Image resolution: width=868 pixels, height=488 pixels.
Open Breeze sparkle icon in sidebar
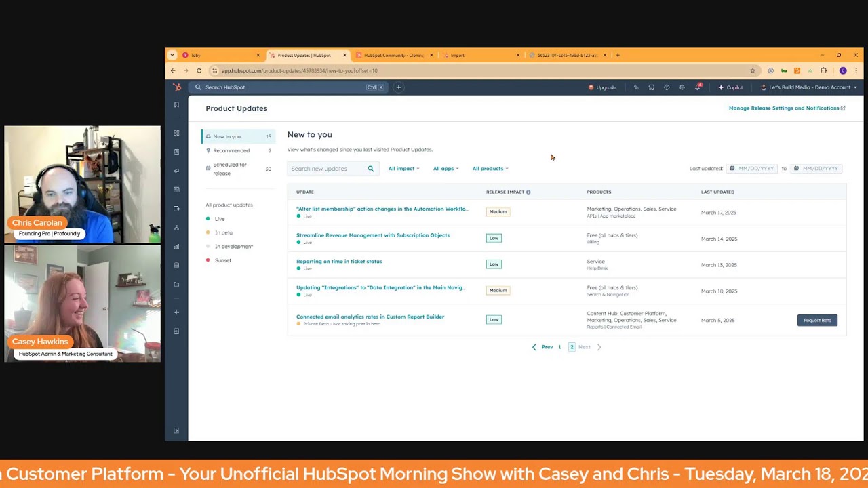pos(176,312)
